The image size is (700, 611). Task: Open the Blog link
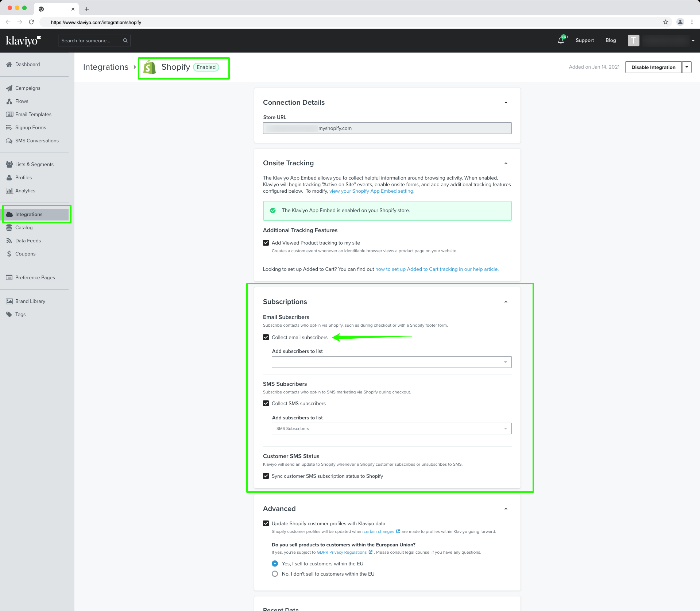click(x=611, y=40)
